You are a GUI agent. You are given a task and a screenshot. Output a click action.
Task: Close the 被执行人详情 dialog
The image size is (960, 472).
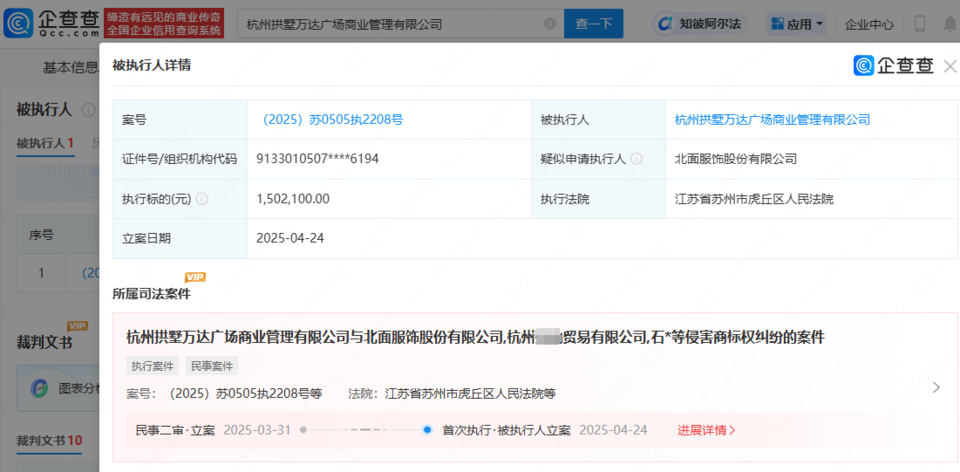950,66
